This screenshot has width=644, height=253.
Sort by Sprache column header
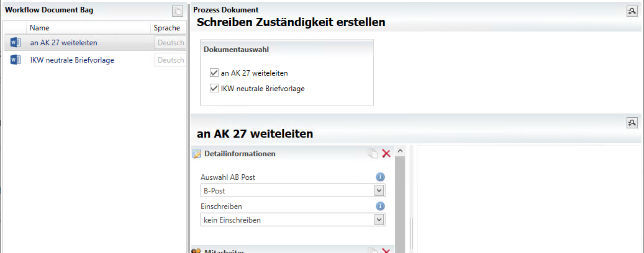coord(168,29)
